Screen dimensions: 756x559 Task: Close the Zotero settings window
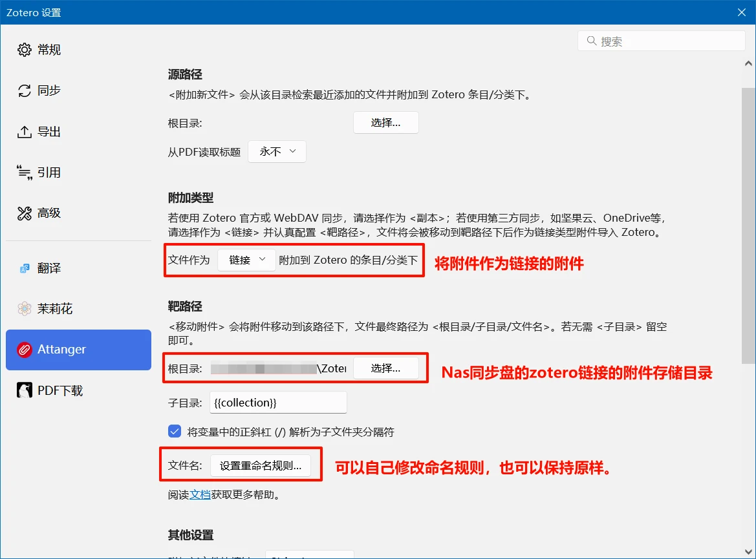point(742,12)
